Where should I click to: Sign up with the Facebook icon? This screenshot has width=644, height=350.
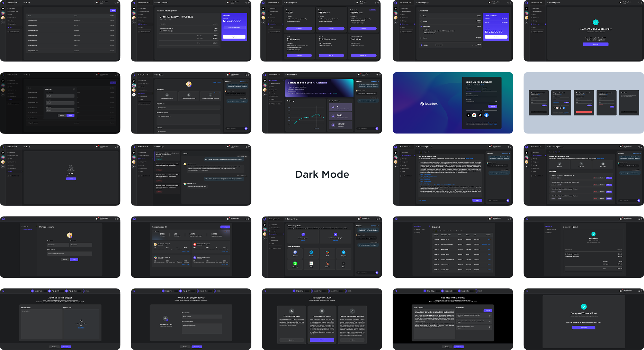click(x=486, y=115)
